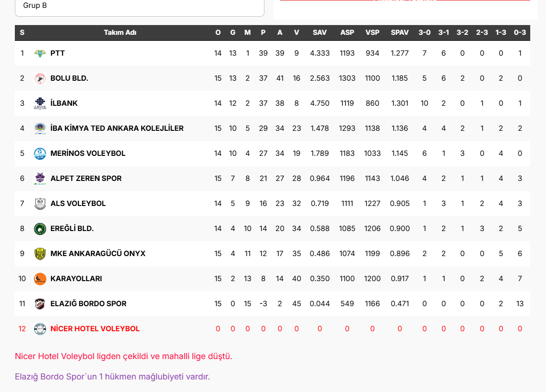Click the Takım Adı column header
The image size is (546, 392).
(x=120, y=33)
